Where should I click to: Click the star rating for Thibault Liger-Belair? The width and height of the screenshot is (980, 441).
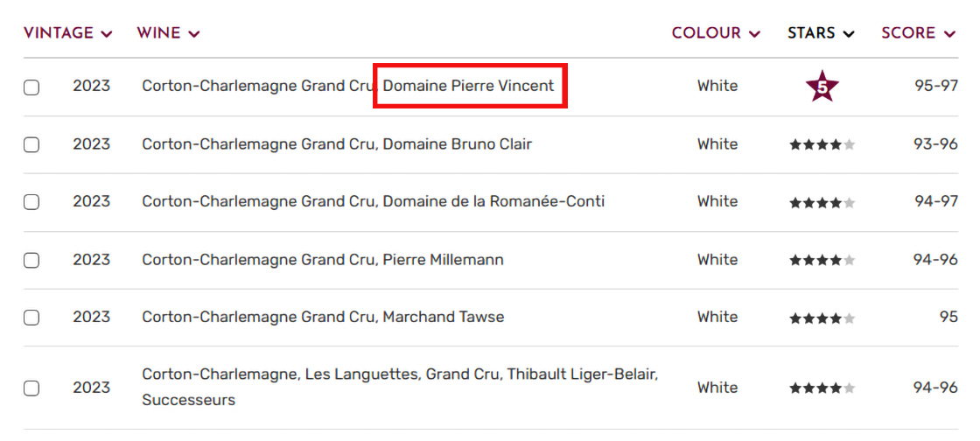tap(822, 388)
